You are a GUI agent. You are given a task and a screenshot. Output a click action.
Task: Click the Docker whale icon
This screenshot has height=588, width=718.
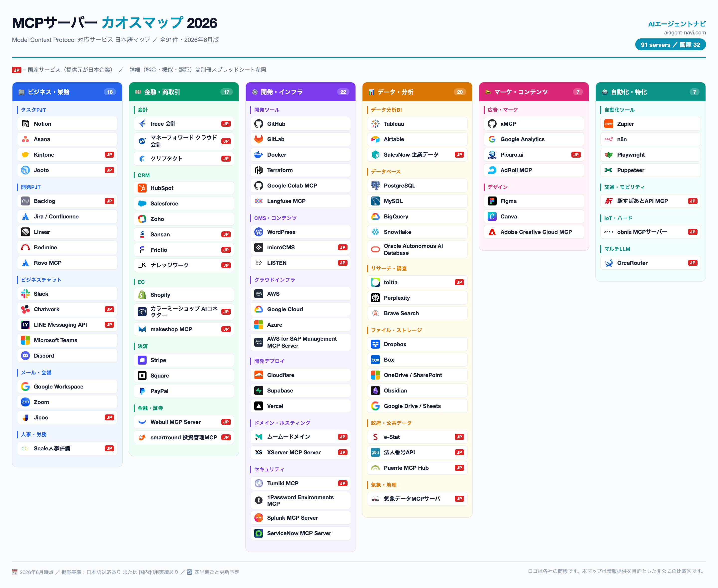pyautogui.click(x=259, y=155)
